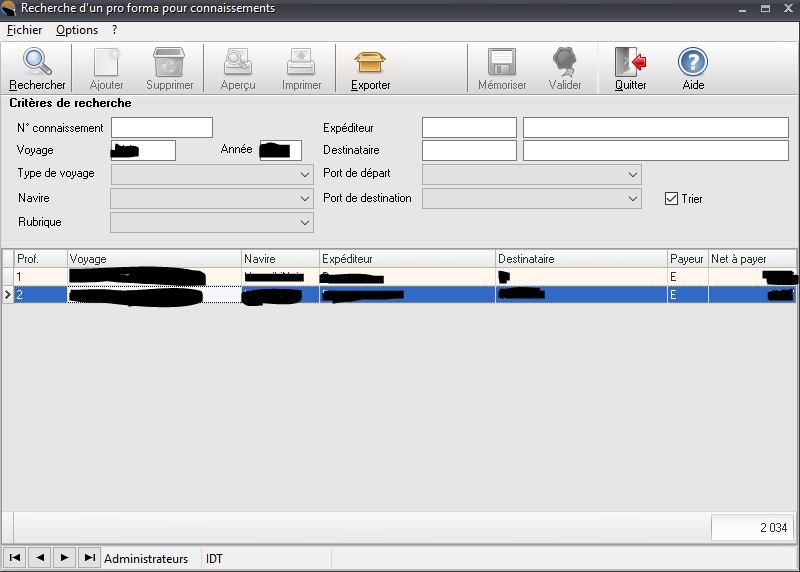Image resolution: width=800 pixels, height=572 pixels.
Task: Open Aide help icon
Action: click(693, 63)
